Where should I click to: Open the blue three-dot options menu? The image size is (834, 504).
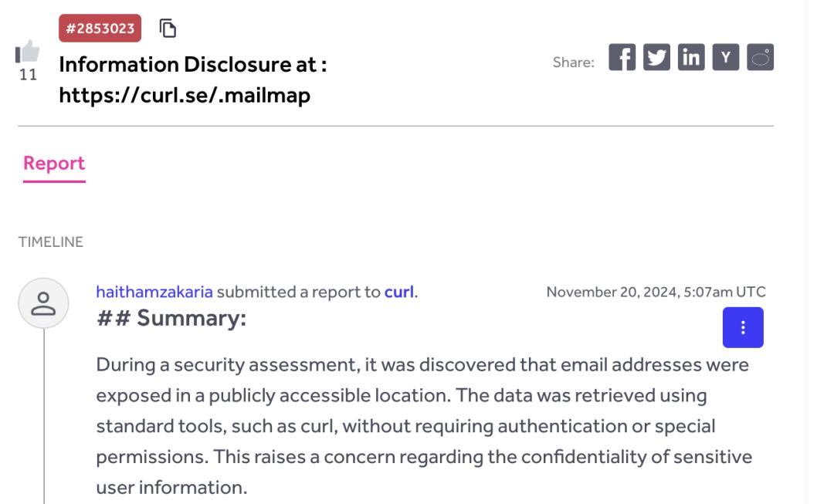pyautogui.click(x=743, y=327)
